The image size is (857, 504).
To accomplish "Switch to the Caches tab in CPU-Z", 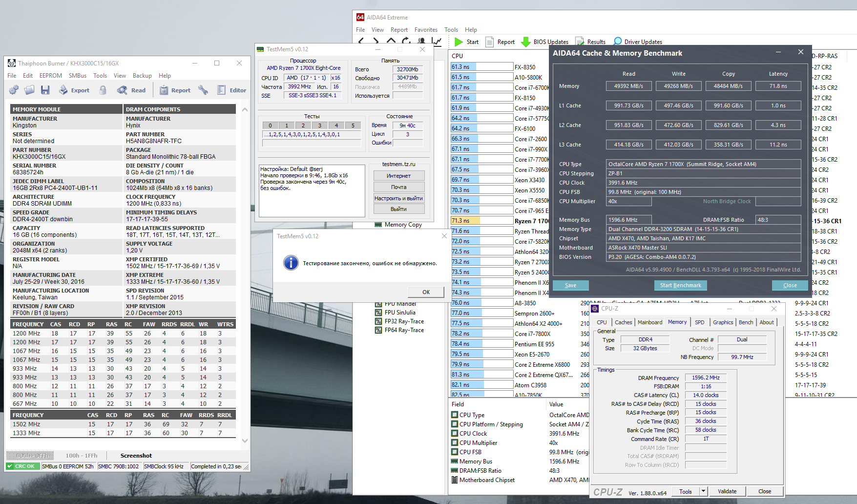I will pos(623,322).
